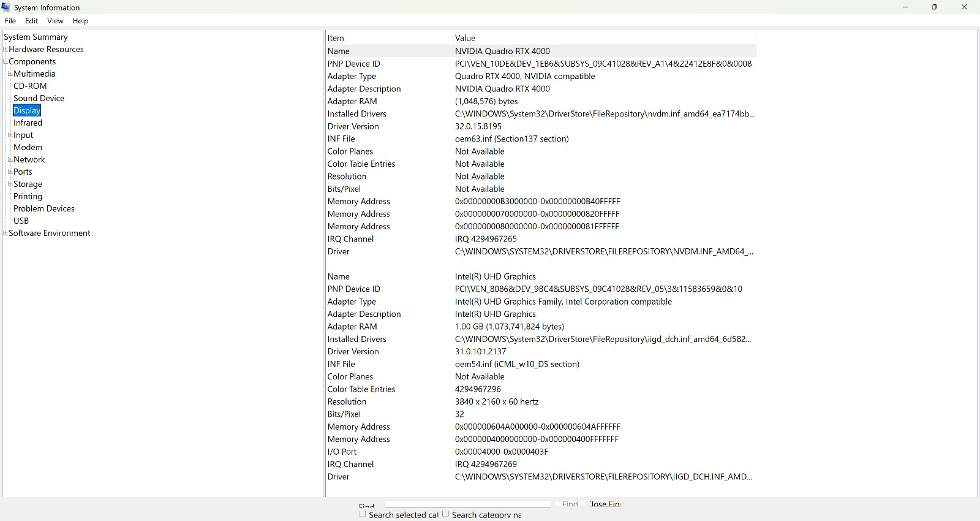The image size is (980, 521).
Task: Expand the Storage node
Action: 10,184
